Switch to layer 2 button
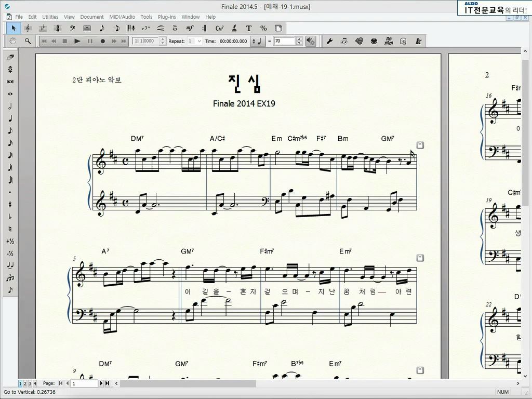Image resolution: width=532 pixels, height=399 pixels. tap(25, 383)
